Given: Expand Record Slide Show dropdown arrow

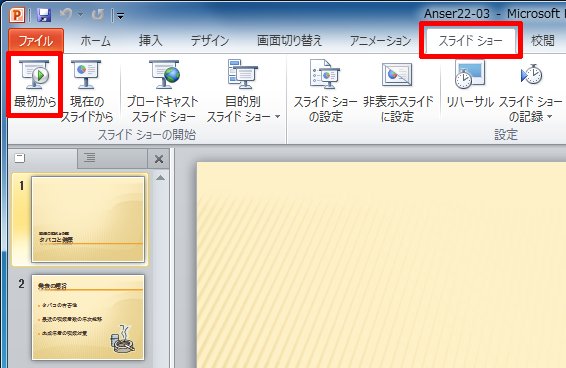Looking at the screenshot, I should 549,117.
